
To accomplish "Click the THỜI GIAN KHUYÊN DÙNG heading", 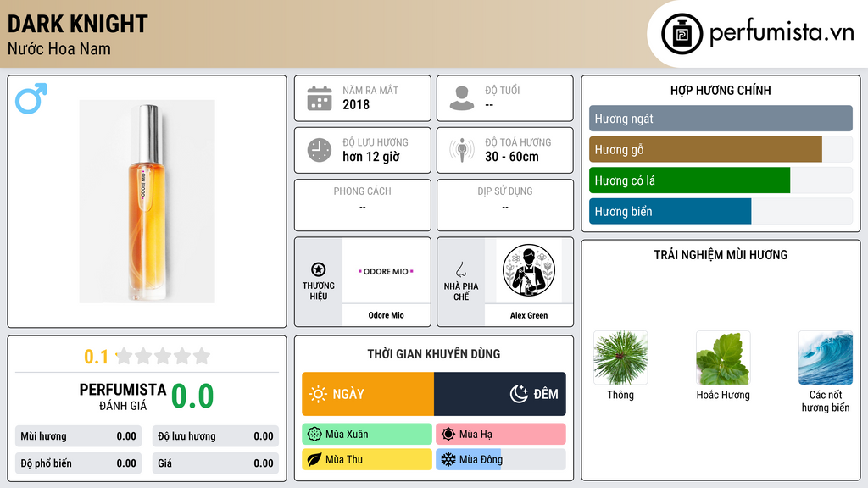I will tap(434, 354).
